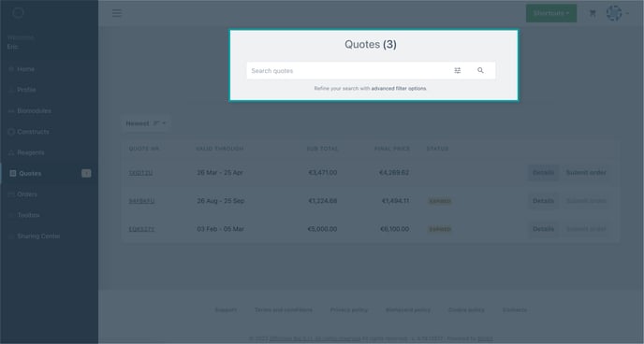Click the Constructs icon in the sidebar
644x344 pixels.
11,132
